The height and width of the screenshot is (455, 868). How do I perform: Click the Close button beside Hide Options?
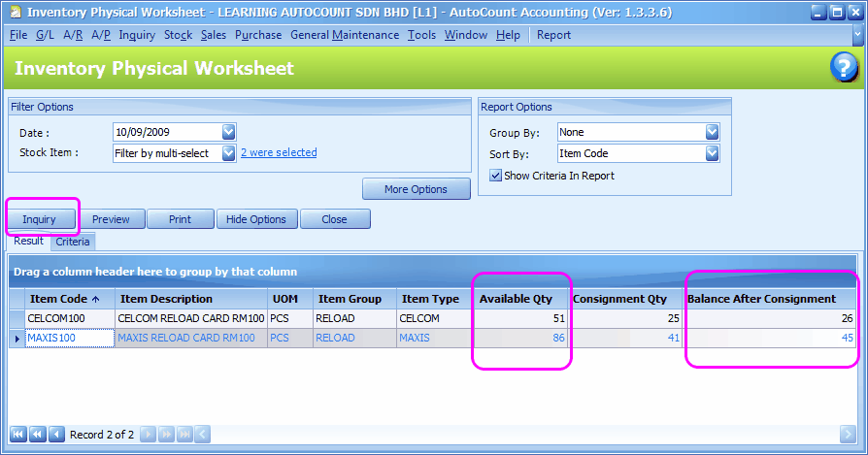[x=334, y=219]
